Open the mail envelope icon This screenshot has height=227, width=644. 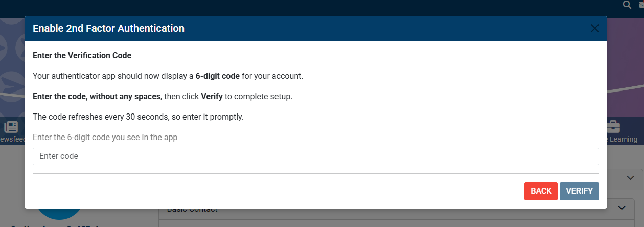click(641, 5)
